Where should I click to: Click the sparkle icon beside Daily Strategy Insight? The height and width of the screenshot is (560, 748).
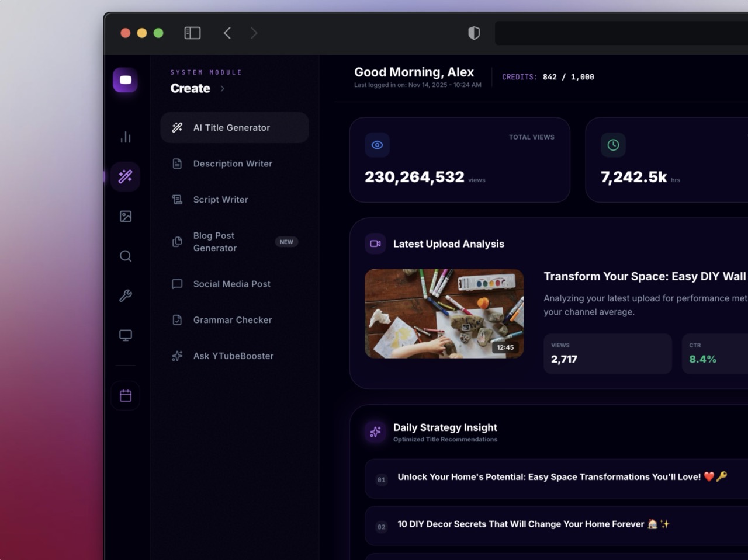click(x=375, y=432)
